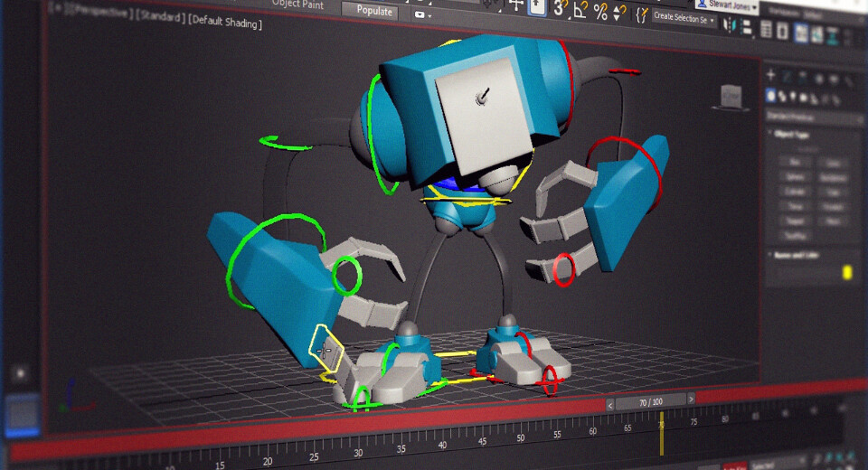Enable the Percent Snap toggle
Viewport: 868px width, 470px height.
click(600, 12)
